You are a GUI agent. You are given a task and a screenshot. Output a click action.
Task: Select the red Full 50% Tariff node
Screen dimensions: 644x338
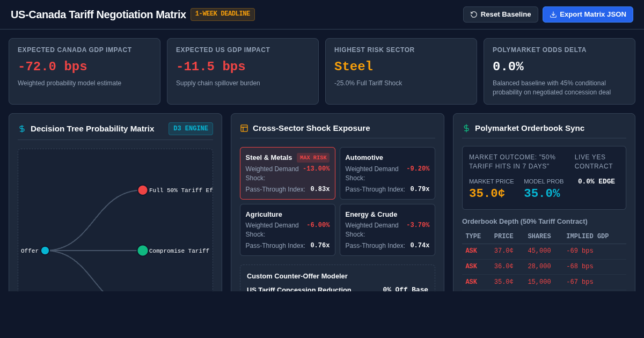143,190
